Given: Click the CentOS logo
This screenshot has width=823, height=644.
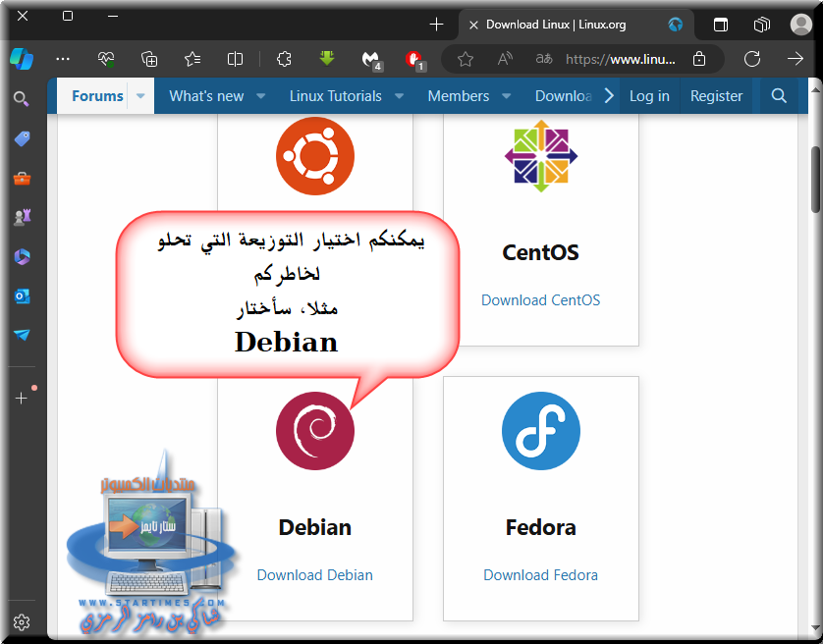Looking at the screenshot, I should click(x=540, y=156).
